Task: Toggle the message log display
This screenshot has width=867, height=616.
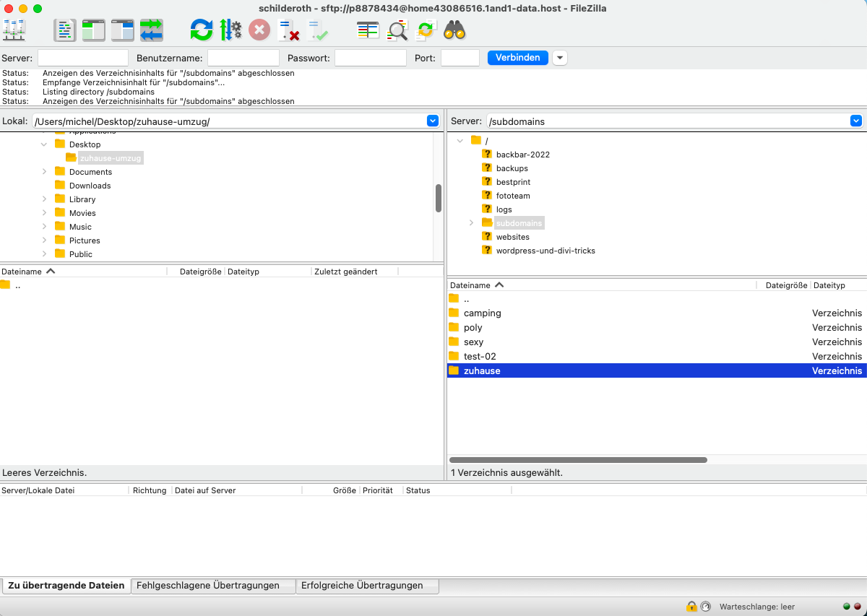Action: pyautogui.click(x=65, y=30)
